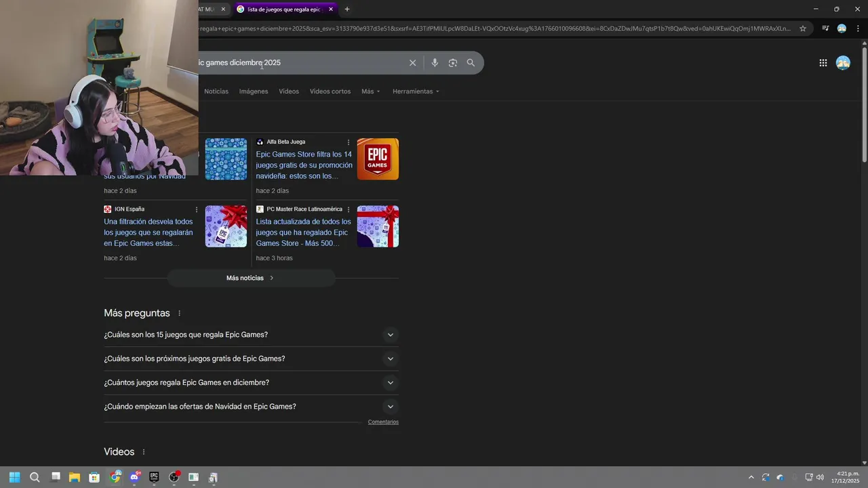Click the browser address bar URL
The width and height of the screenshot is (868, 488).
coord(495,28)
